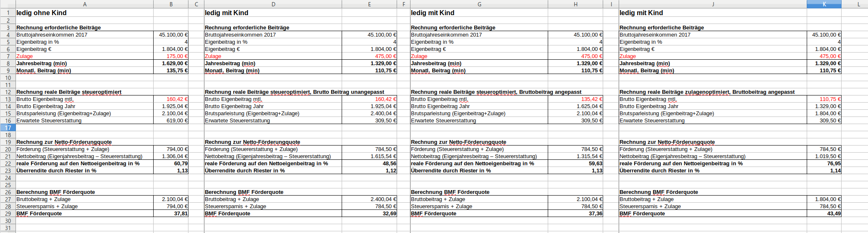
Task: Select column header D
Action: (x=273, y=4)
